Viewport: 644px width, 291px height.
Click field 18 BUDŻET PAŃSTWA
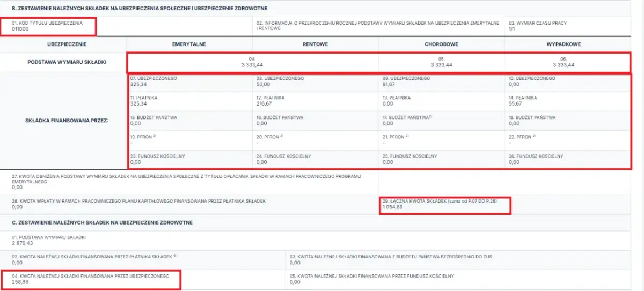point(567,121)
